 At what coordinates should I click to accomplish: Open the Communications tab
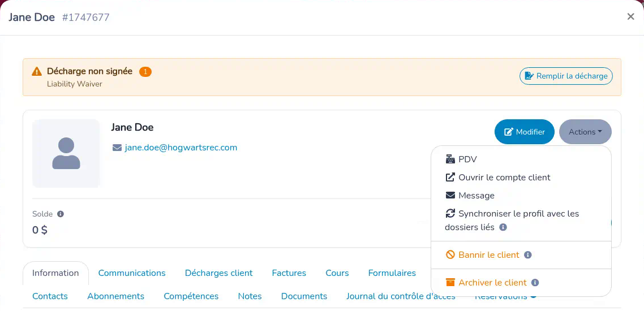tap(132, 273)
